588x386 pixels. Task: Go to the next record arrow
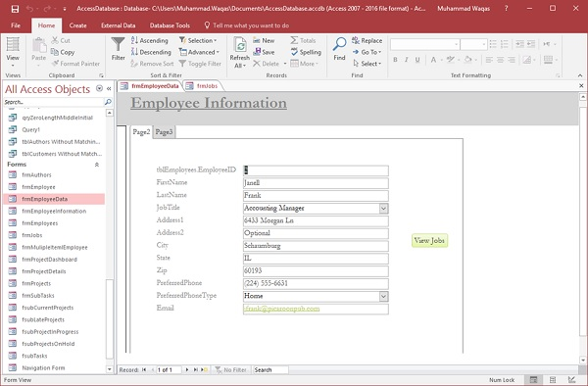187,370
